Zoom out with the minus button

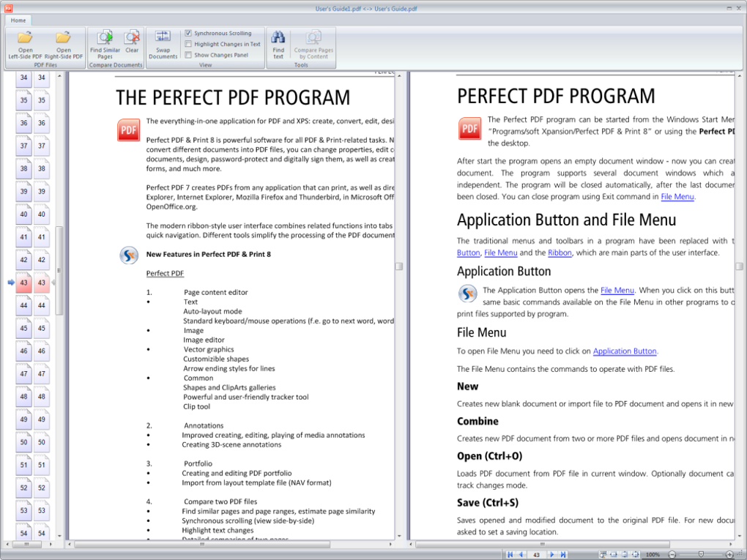coord(672,554)
